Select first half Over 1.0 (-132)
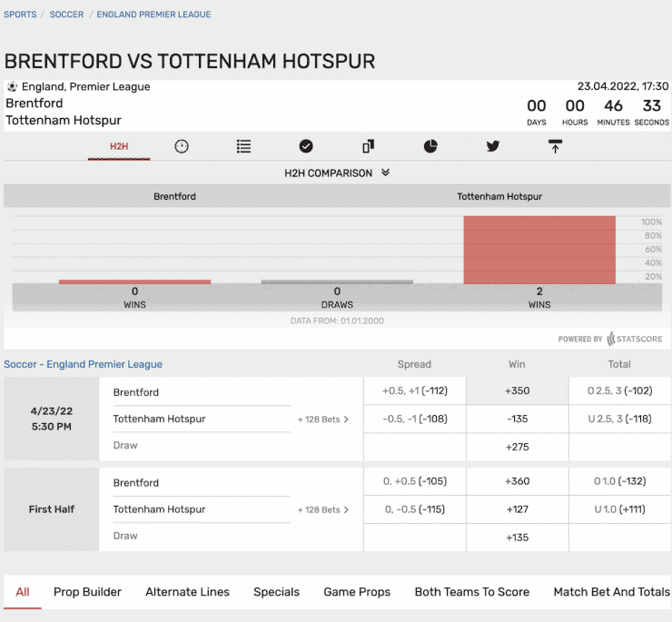672x622 pixels. click(619, 481)
